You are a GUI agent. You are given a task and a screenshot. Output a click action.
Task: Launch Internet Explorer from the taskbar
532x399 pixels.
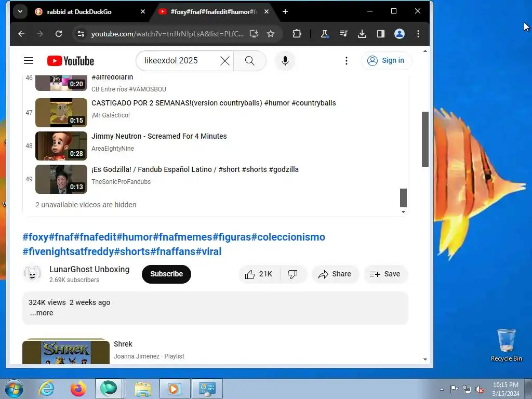[46, 389]
